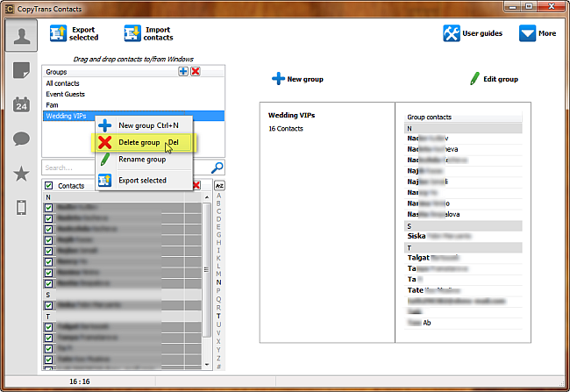Open the Device phone section
This screenshot has width=570, height=392.
21,208
